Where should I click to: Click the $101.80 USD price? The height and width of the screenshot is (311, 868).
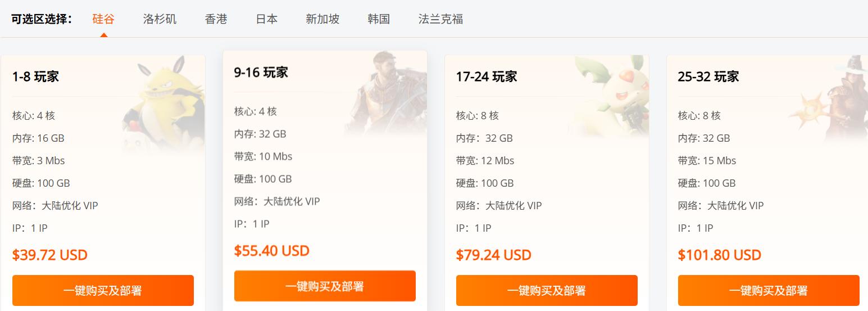pyautogui.click(x=719, y=255)
